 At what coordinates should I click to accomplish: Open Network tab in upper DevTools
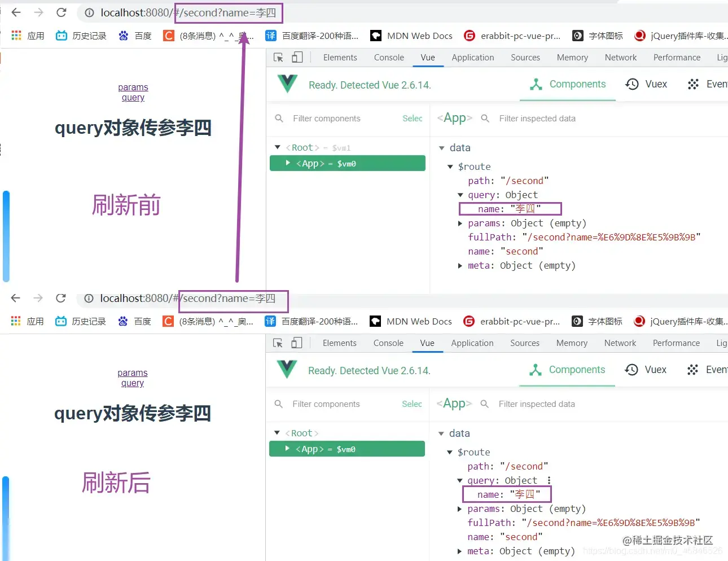point(621,58)
